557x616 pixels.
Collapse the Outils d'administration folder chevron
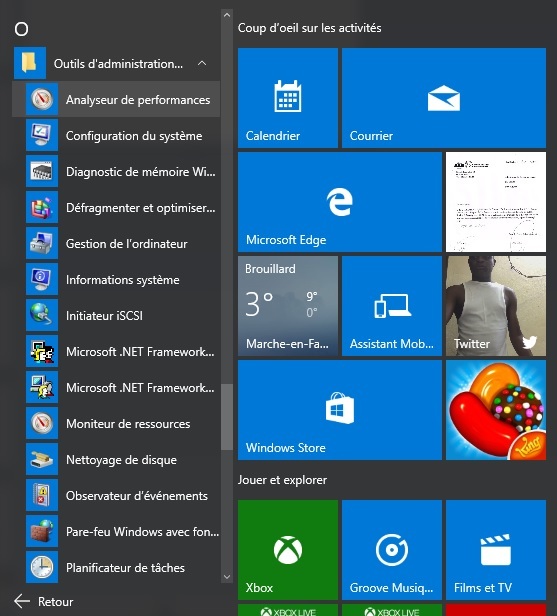point(202,63)
